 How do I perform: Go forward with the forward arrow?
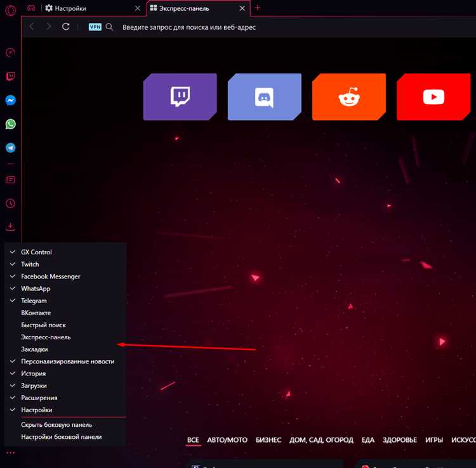coord(48,27)
